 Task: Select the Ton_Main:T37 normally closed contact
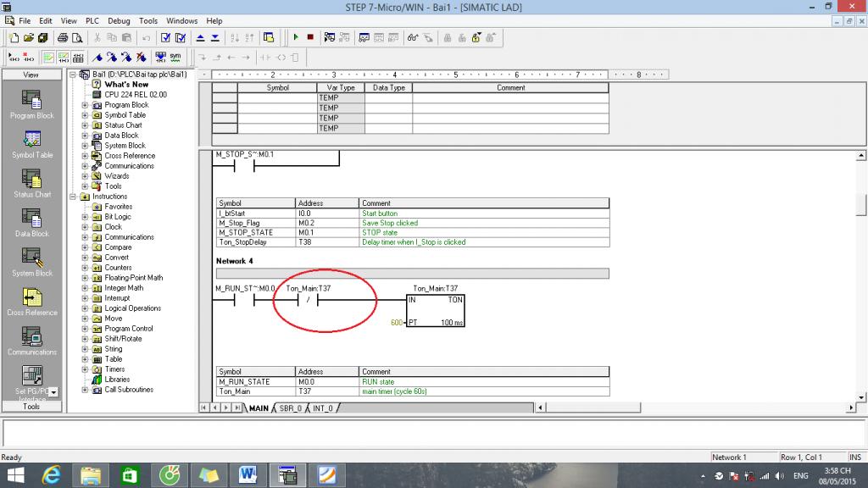tap(309, 300)
